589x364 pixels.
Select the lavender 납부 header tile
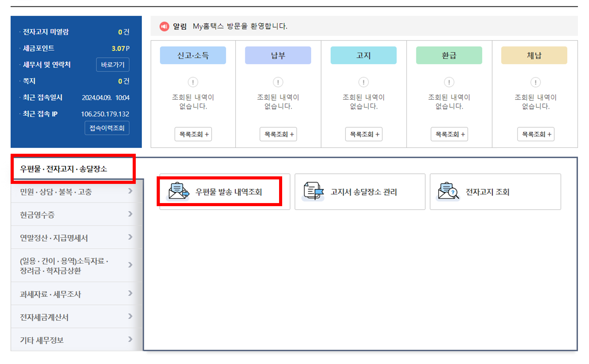278,55
